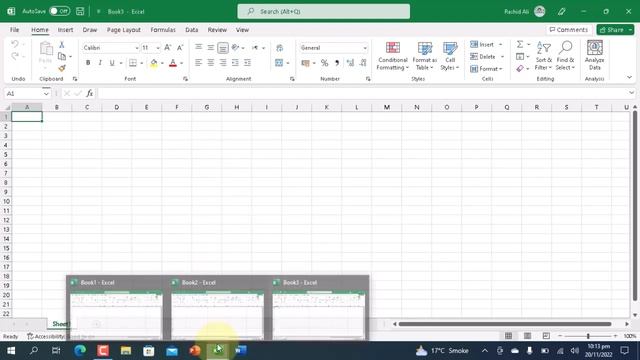Screen dimensions: 640x360
Task: Toggle middle align button
Action: click(223, 48)
